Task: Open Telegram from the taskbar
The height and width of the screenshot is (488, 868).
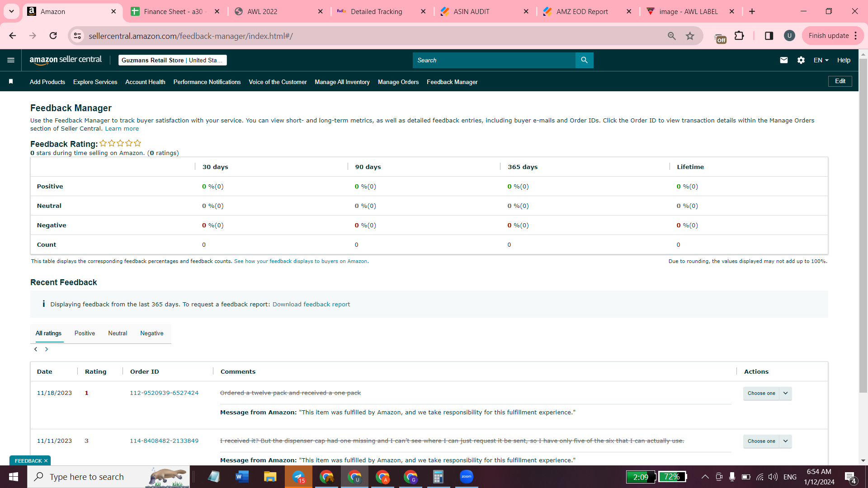Action: pos(298,477)
